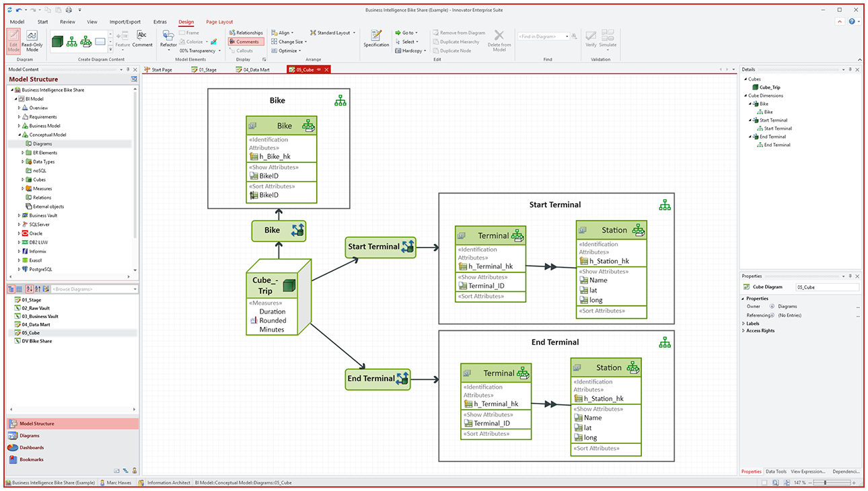Image resolution: width=868 pixels, height=491 pixels.
Task: Toggle Relationships display option
Action: pos(246,32)
